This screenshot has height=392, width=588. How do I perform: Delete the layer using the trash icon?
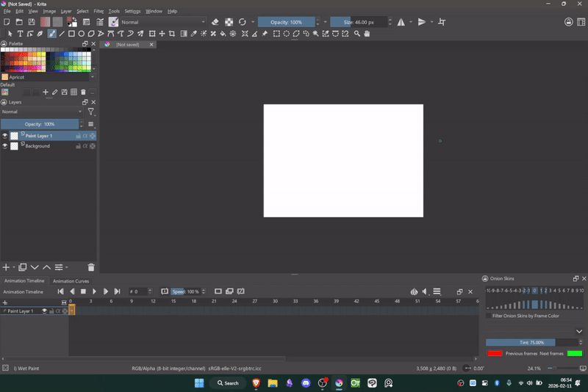point(91,267)
